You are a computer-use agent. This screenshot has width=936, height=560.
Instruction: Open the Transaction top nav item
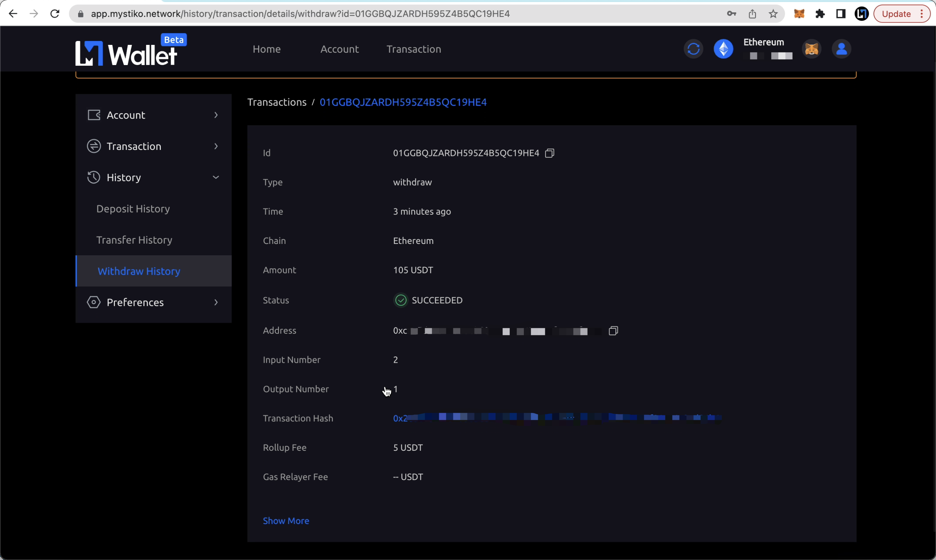(x=414, y=49)
